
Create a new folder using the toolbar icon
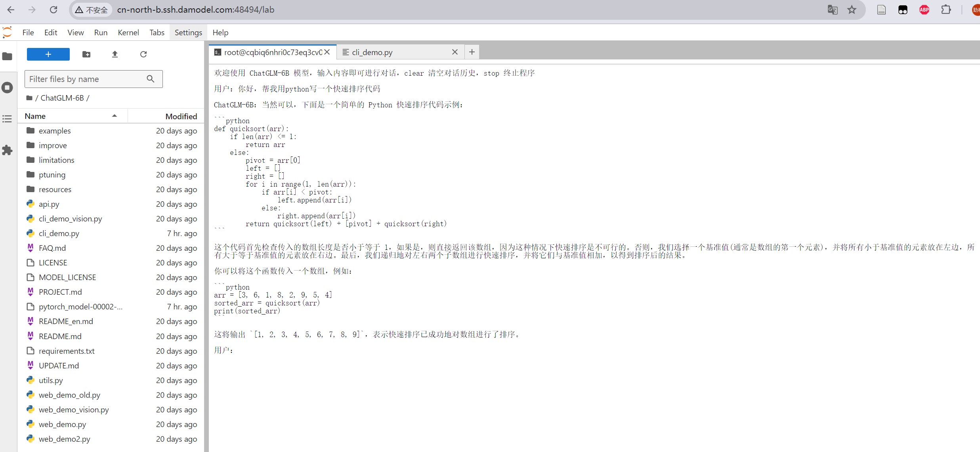[x=86, y=54]
